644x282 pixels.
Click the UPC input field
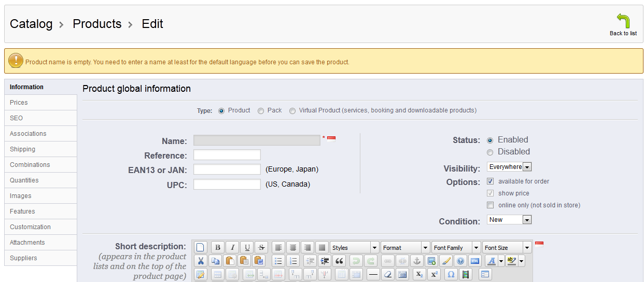pos(227,184)
